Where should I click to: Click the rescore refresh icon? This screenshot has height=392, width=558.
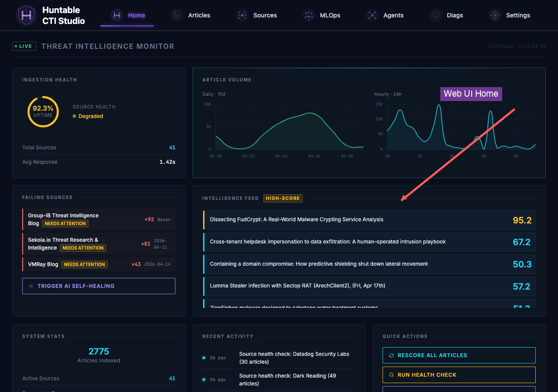(x=391, y=355)
